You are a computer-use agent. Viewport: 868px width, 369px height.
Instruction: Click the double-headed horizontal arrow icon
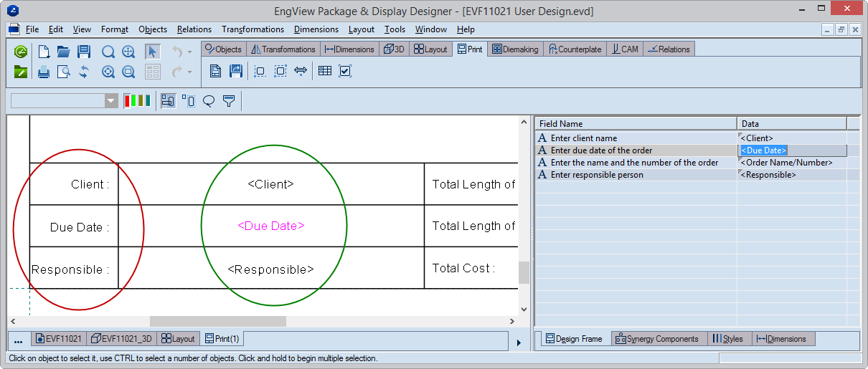(301, 71)
